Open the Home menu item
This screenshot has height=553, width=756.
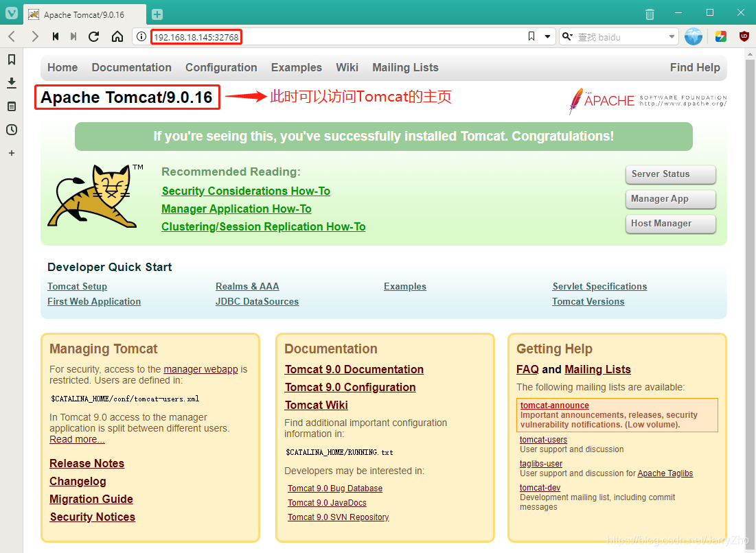point(62,67)
